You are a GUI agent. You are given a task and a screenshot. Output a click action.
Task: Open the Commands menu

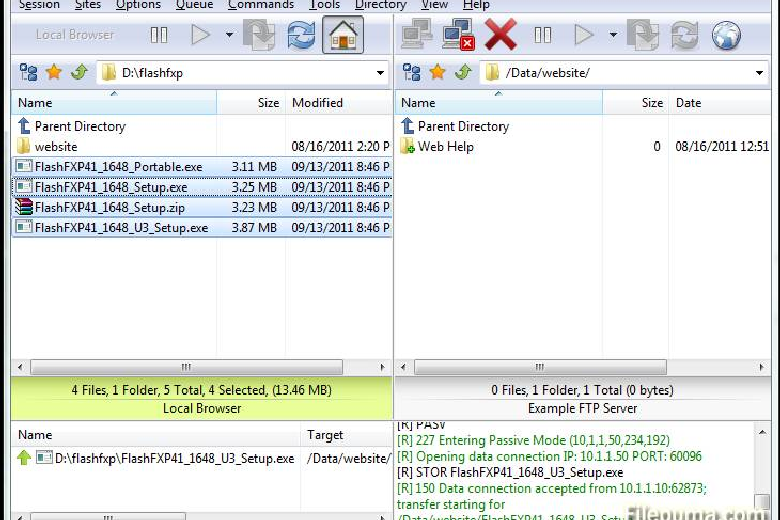click(261, 5)
